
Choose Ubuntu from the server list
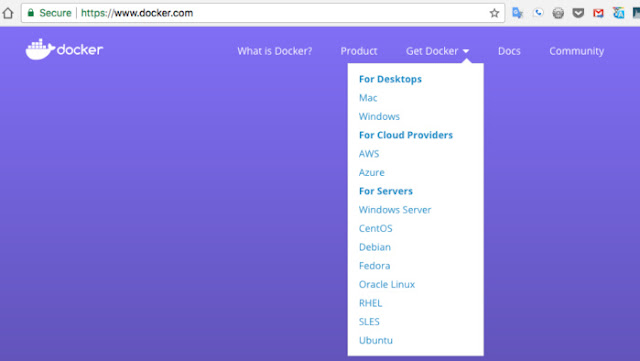tap(376, 341)
